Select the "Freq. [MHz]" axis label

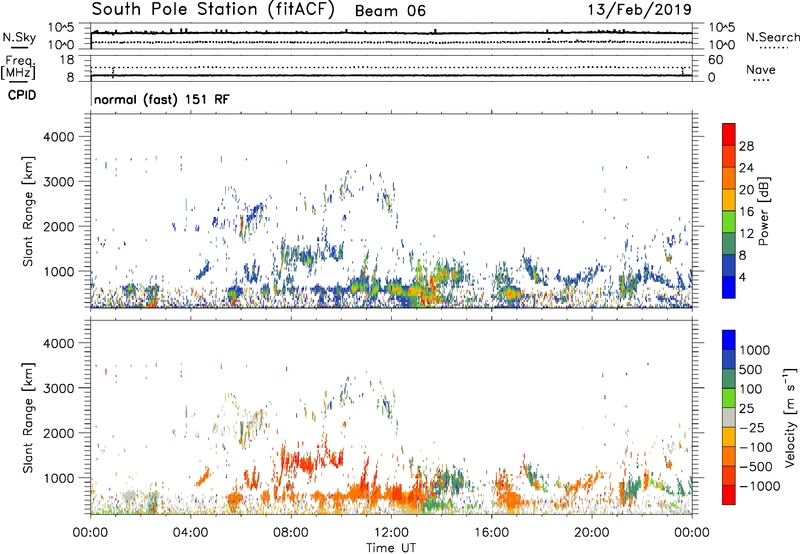click(18, 67)
